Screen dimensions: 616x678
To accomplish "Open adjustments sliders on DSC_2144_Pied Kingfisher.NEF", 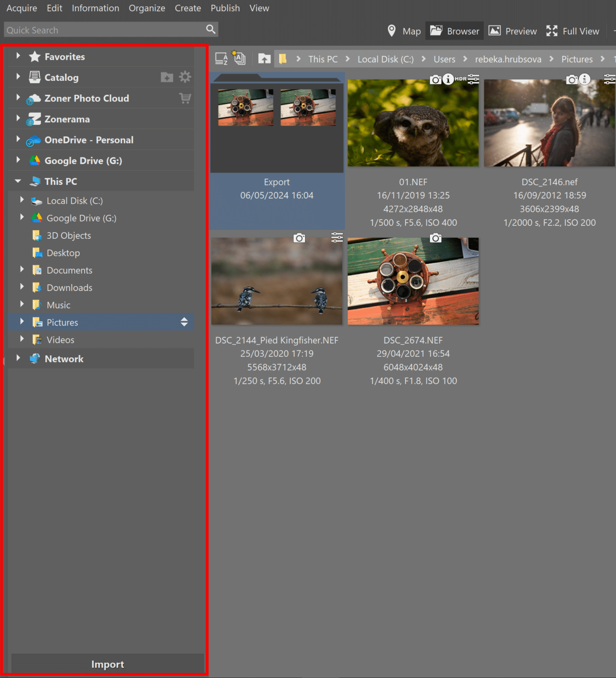I will [x=337, y=237].
